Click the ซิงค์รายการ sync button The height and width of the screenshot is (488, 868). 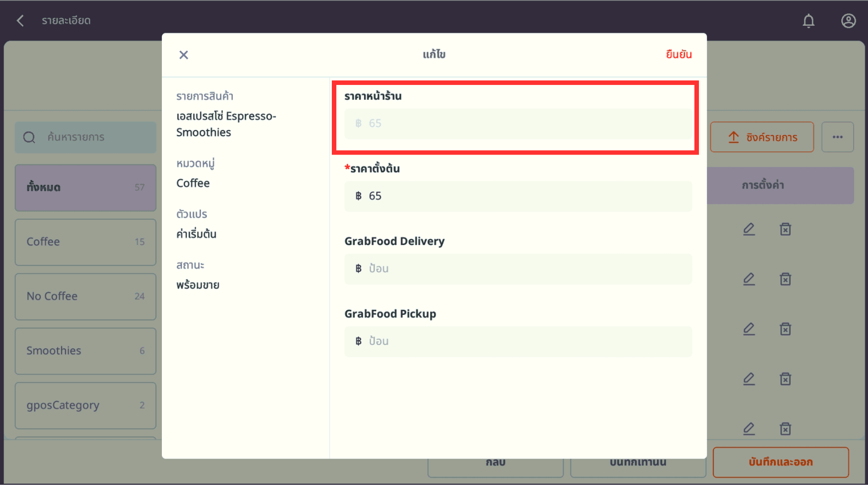[762, 137]
